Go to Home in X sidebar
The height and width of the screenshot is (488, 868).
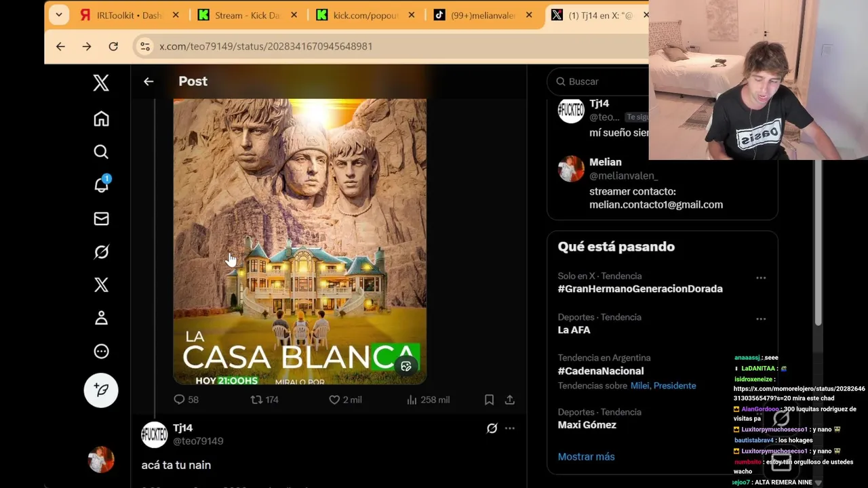click(101, 119)
